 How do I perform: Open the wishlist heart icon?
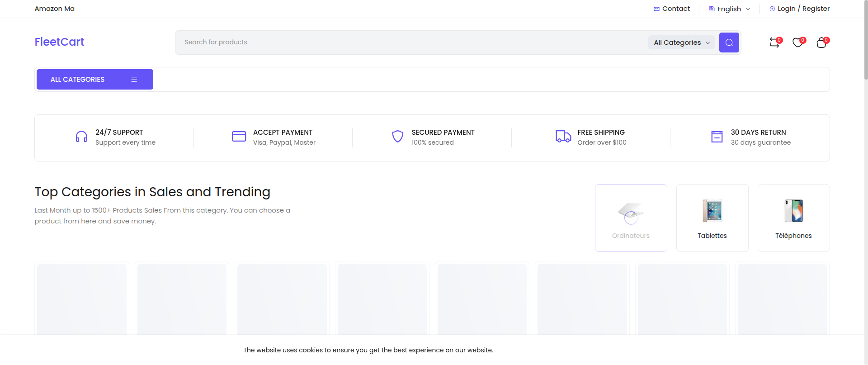pyautogui.click(x=798, y=43)
